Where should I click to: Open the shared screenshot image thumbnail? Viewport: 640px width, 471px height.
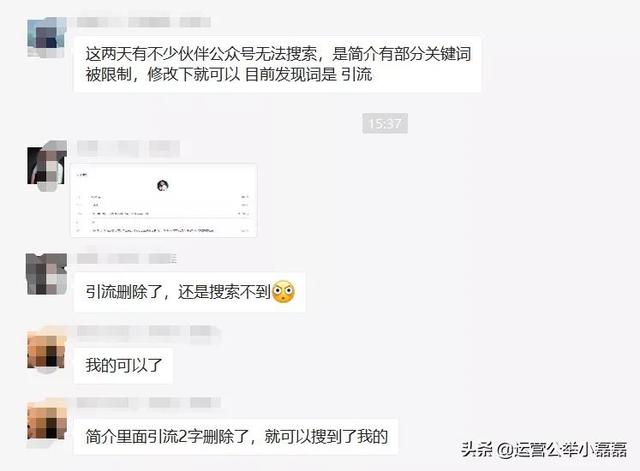[x=164, y=200]
